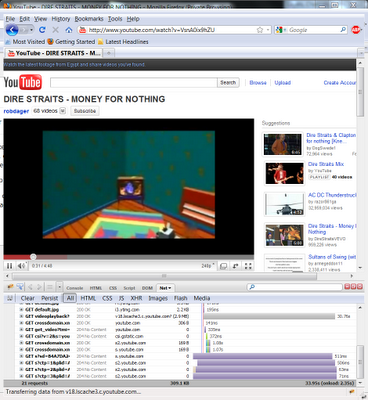The width and height of the screenshot is (368, 400).
Task: Open a new tab with the plus button
Action: click(109, 53)
